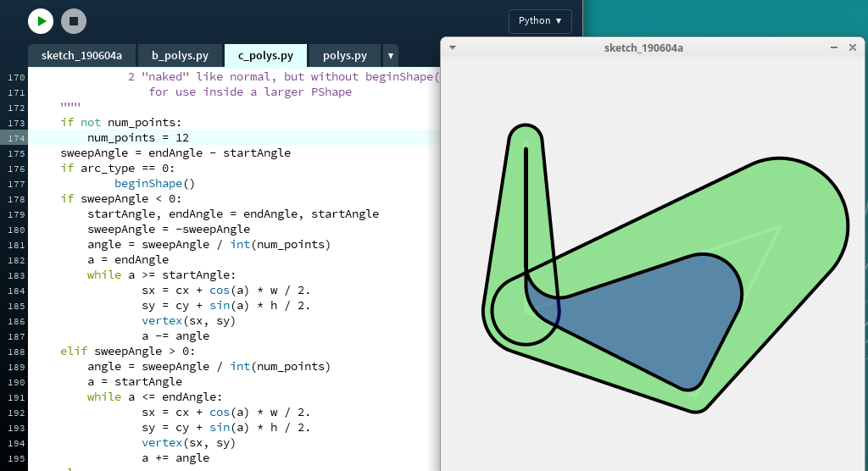Screen dimensions: 868x471
Task: Switch to the polys.py tab
Action: click(x=344, y=56)
